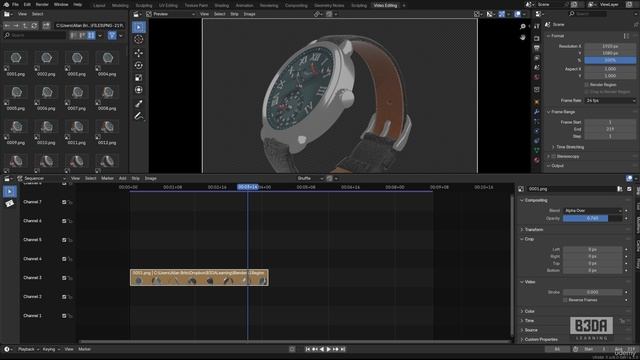Go back in file browser history
Viewport: 640px width, 360px height.
coord(7,26)
